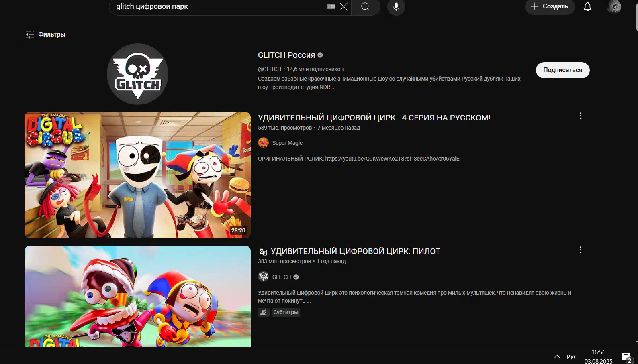Open more options for the ПИЛОТ video

[581, 250]
